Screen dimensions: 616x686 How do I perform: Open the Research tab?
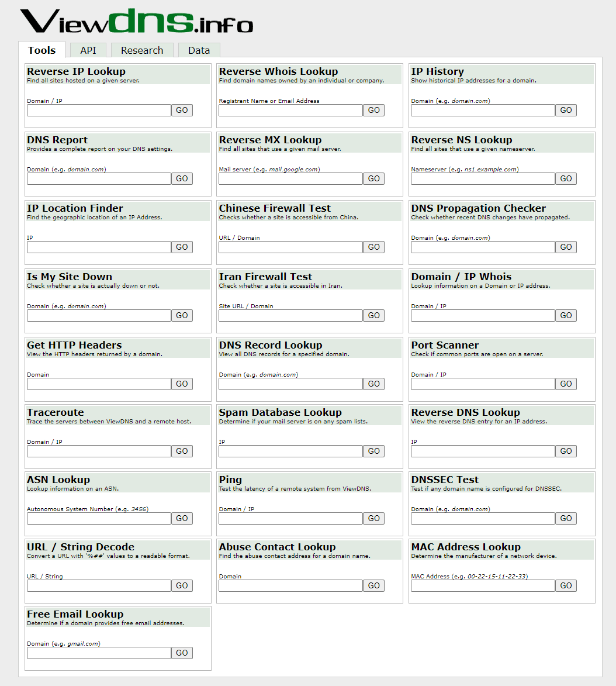(142, 50)
